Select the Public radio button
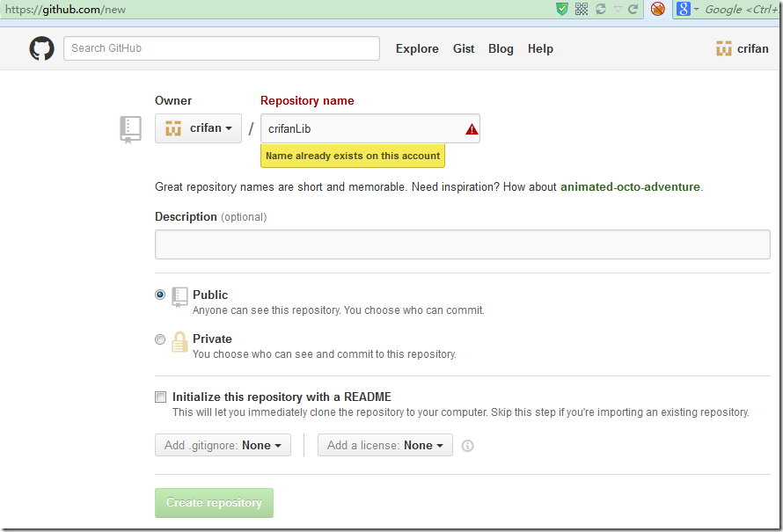Image resolution: width=783 pixels, height=532 pixels. pos(160,295)
